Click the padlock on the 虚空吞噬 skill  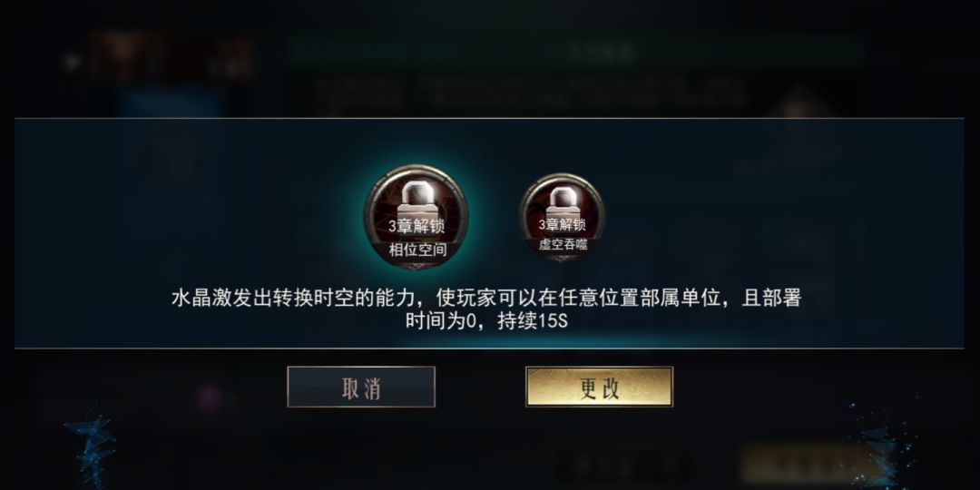[x=563, y=201]
